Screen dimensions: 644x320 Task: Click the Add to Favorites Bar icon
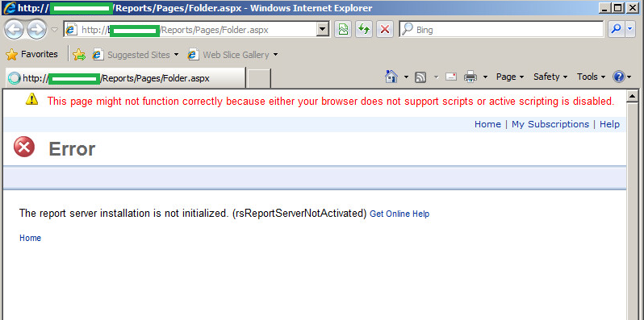(x=79, y=55)
